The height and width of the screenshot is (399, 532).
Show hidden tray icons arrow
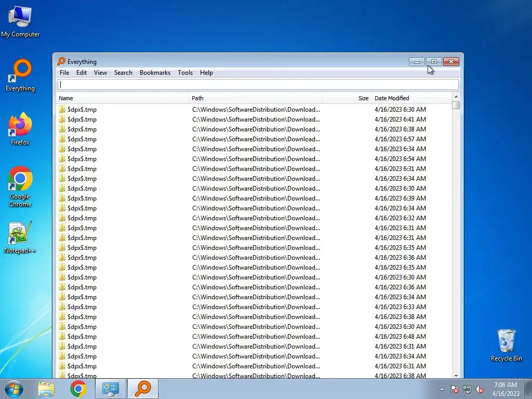point(442,389)
